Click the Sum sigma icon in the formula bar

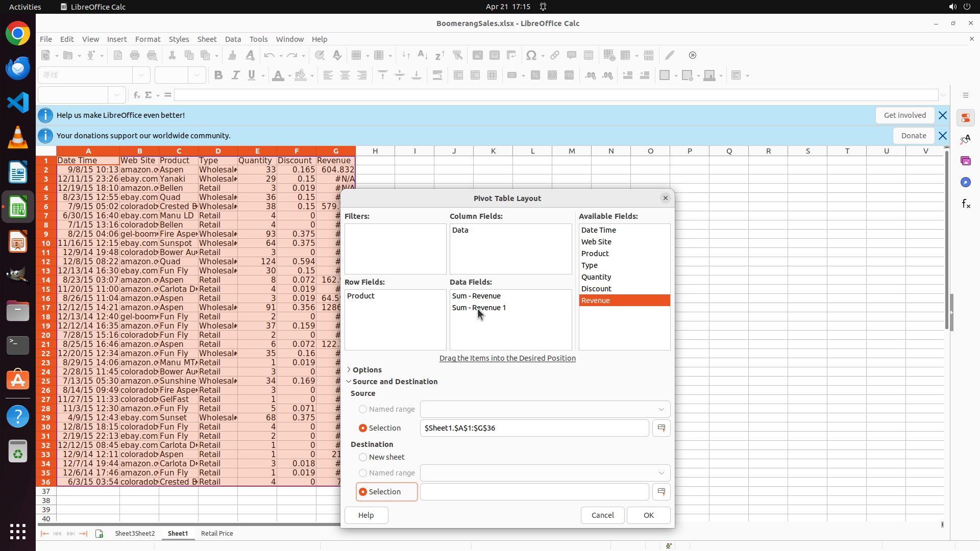149,95
